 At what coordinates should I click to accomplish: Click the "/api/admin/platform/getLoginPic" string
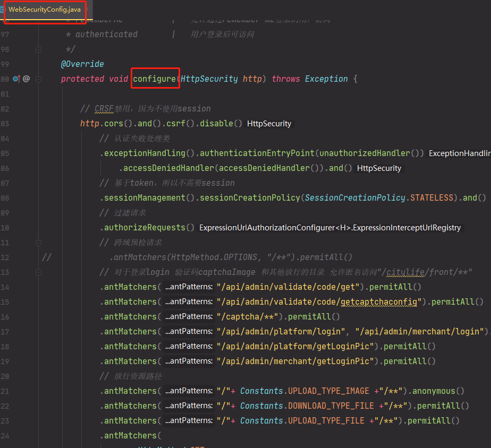[x=295, y=346]
